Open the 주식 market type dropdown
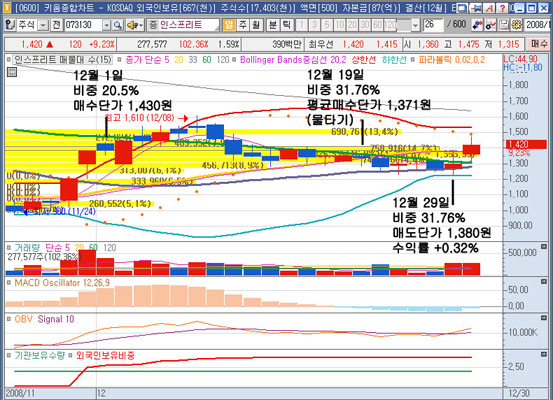 43,25
